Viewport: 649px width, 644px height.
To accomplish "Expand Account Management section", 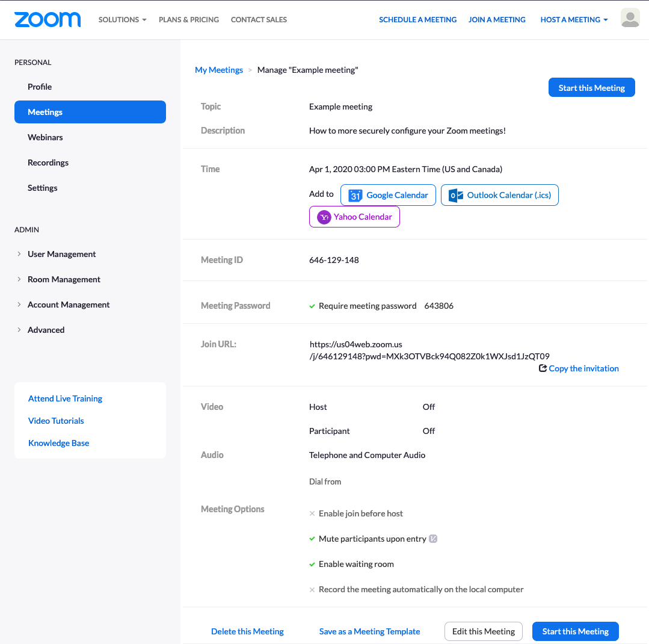I will click(19, 305).
